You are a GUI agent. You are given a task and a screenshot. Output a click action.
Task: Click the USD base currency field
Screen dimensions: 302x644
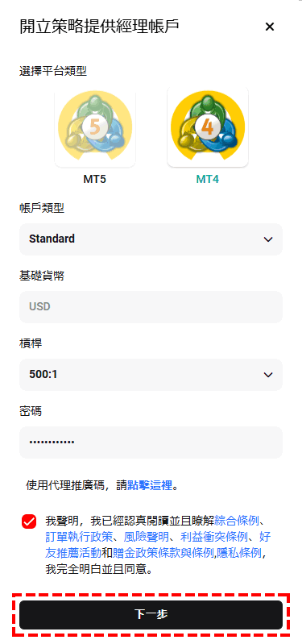click(x=151, y=307)
